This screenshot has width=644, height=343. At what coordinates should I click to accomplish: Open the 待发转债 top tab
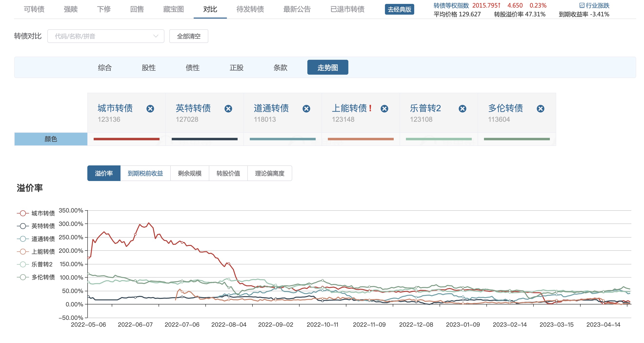pyautogui.click(x=250, y=9)
